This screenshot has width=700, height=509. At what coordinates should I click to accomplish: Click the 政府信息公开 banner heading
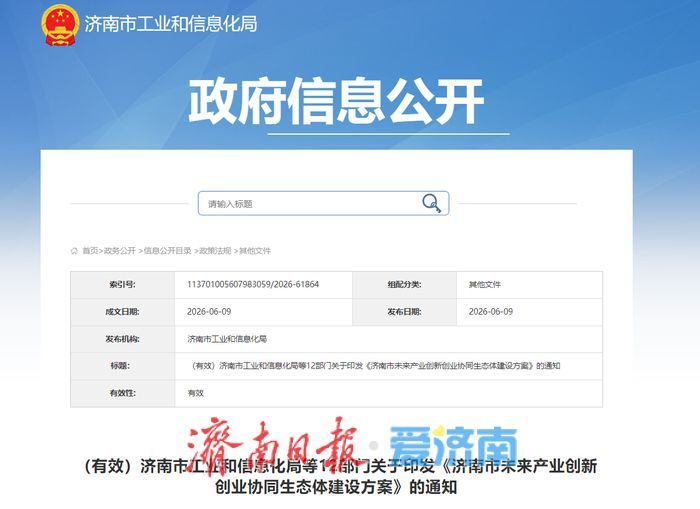pos(336,101)
